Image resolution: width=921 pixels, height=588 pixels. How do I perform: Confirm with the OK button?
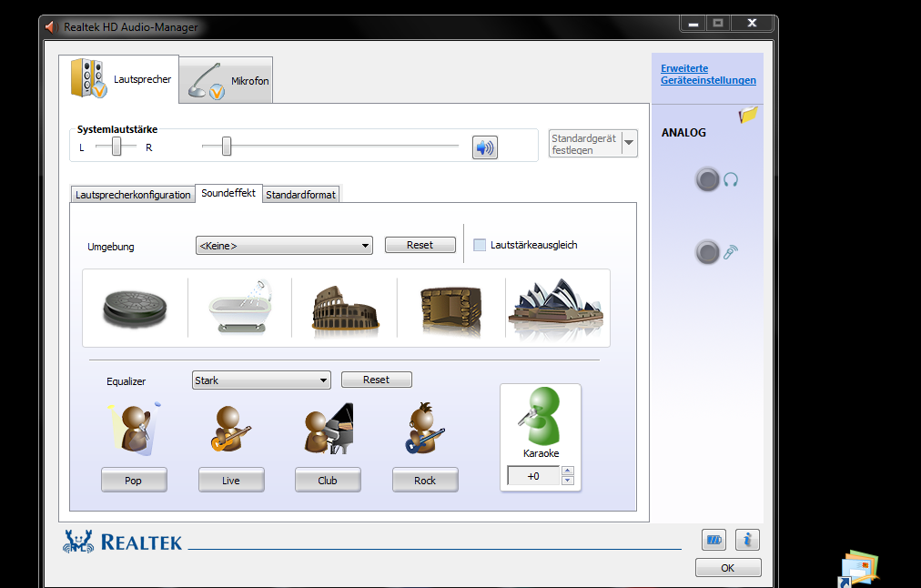tap(728, 567)
